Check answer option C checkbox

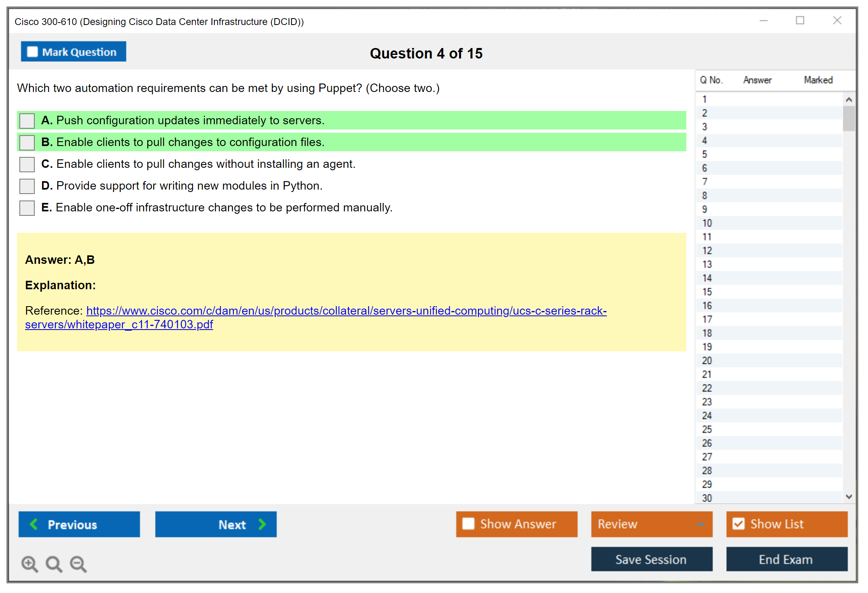pos(27,164)
